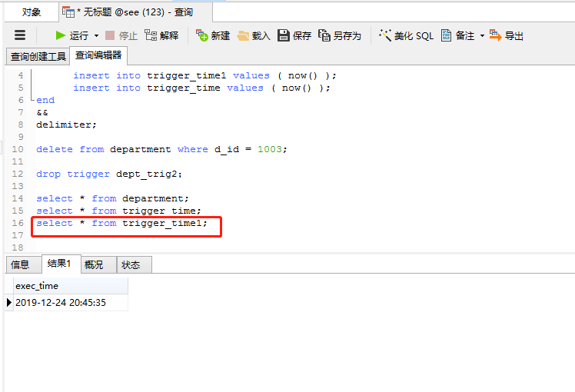Click the line 'select * from trigger_time;'
This screenshot has width=575, height=392.
click(118, 211)
